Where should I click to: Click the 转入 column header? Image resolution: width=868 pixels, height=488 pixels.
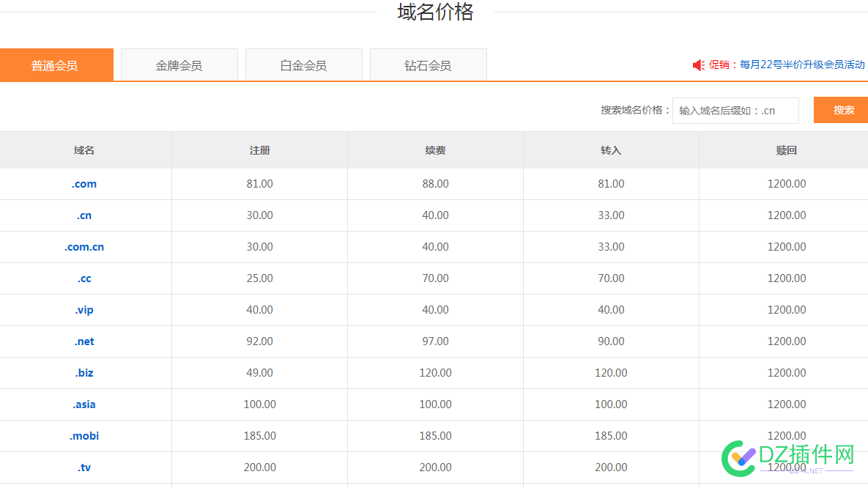(611, 150)
